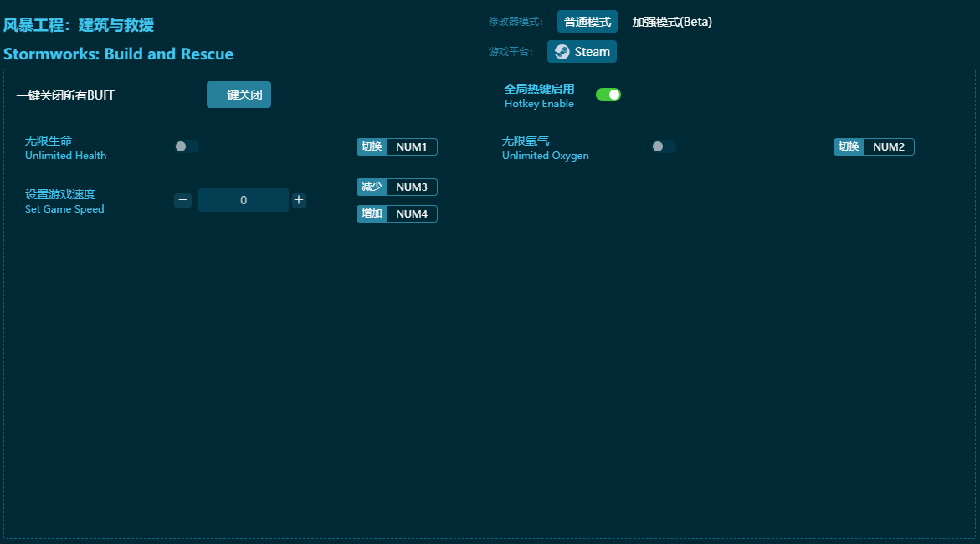The image size is (980, 544).
Task: Click the NUM3 decrease hotkey box
Action: [411, 187]
